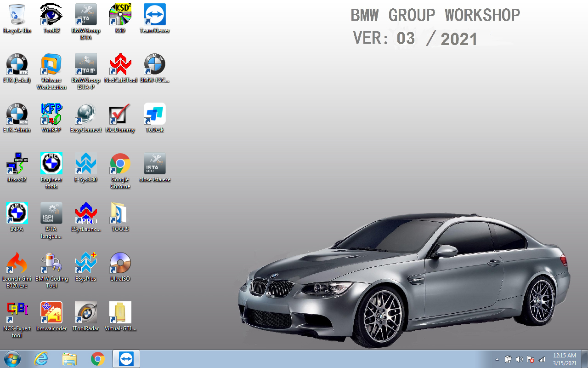Image resolution: width=588 pixels, height=368 pixels.
Task: Open the ToDesk desktop shortcut
Action: tap(155, 118)
